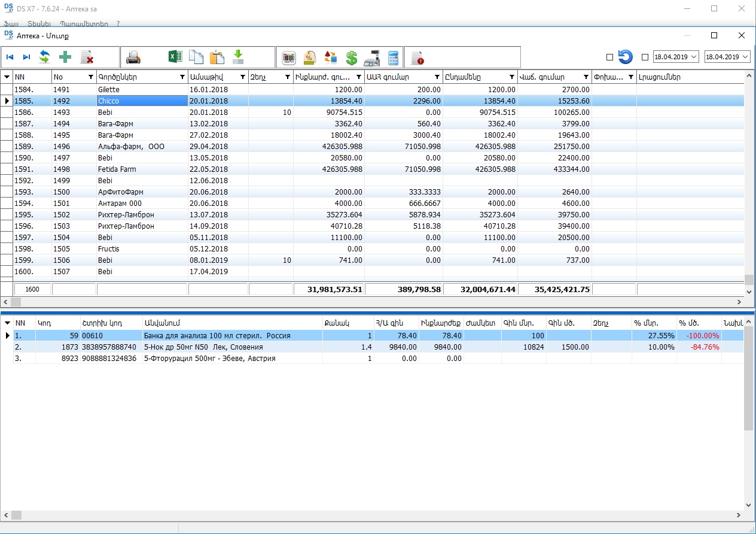Image resolution: width=756 pixels, height=534 pixels.
Task: Jump to the first record arrow
Action: click(x=10, y=57)
